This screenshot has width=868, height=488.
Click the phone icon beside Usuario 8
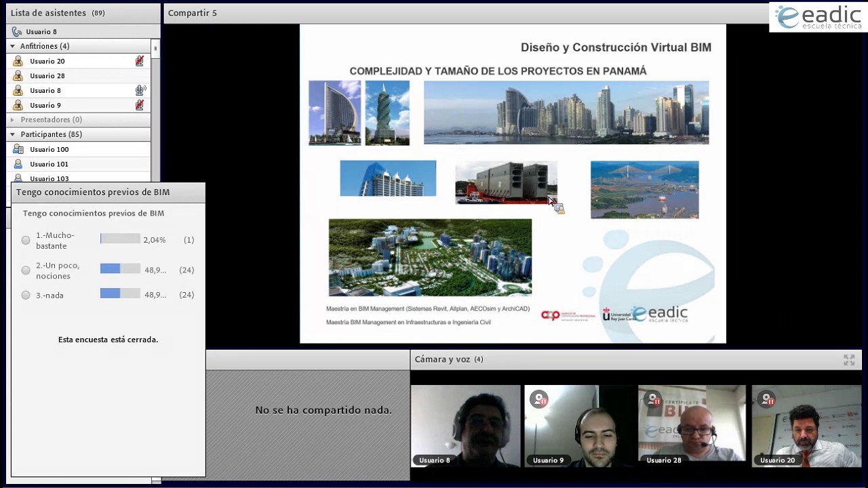coord(18,32)
